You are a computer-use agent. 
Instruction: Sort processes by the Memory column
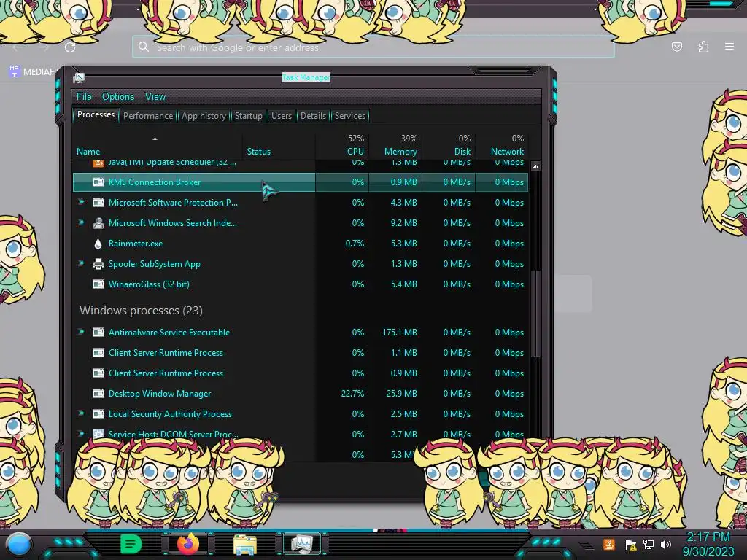pos(395,145)
